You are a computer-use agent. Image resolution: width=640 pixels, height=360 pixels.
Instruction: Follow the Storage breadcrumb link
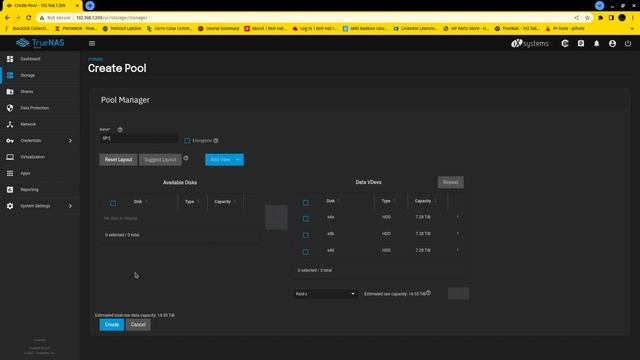coord(96,59)
